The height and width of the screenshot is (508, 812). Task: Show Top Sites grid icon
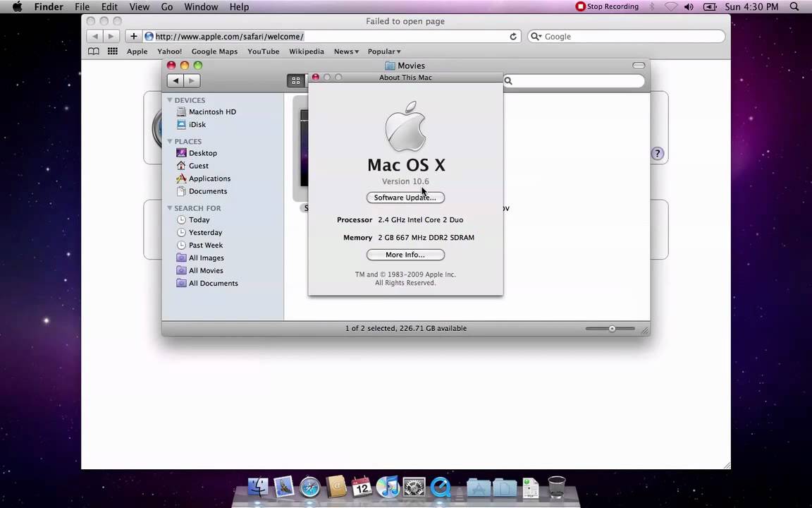point(112,52)
